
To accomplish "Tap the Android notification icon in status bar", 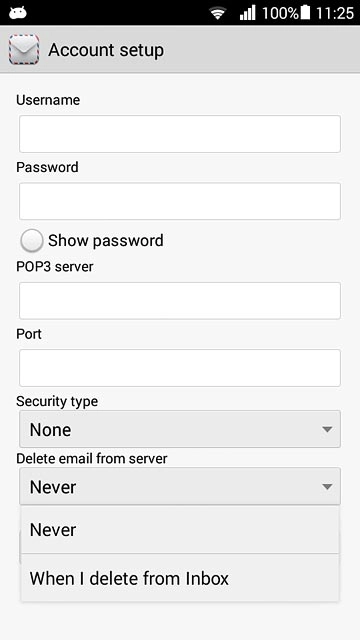I will (18, 13).
